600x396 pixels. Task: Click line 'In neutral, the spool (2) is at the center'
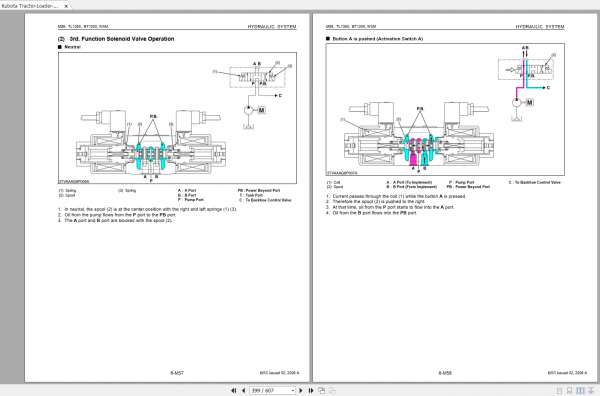(x=150, y=209)
